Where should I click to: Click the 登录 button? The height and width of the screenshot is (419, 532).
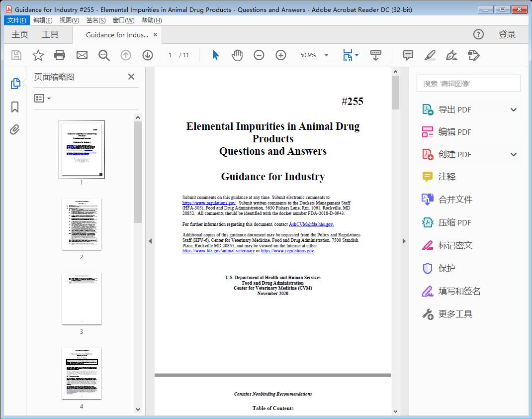[x=507, y=35]
